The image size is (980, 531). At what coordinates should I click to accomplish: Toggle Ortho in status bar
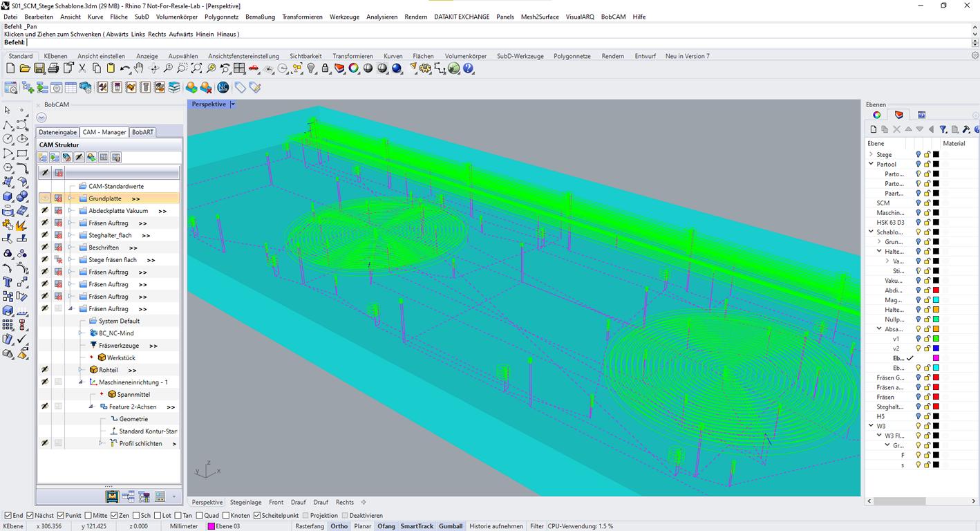point(339,526)
